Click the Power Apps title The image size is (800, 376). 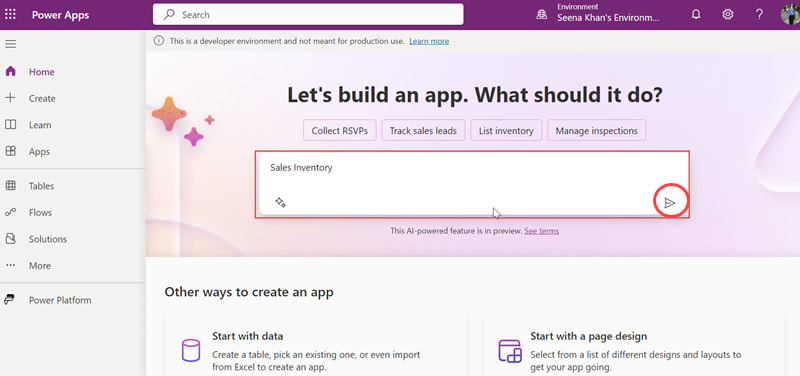60,15
